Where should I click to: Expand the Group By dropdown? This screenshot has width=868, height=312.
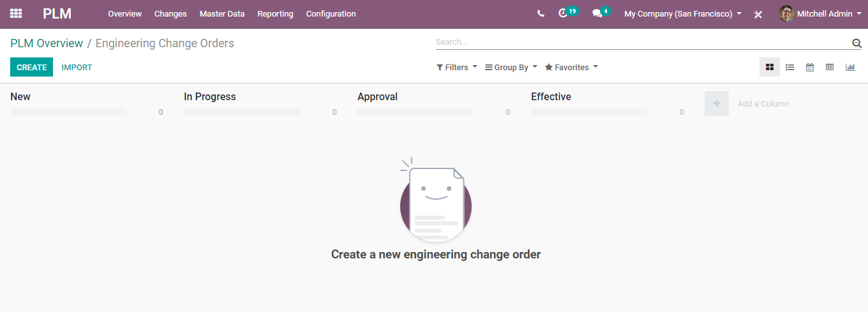point(511,67)
